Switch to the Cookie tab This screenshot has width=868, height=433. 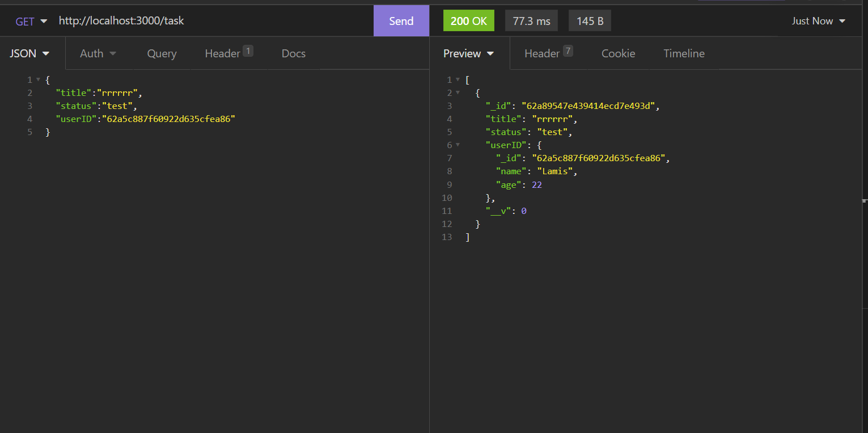click(x=618, y=53)
